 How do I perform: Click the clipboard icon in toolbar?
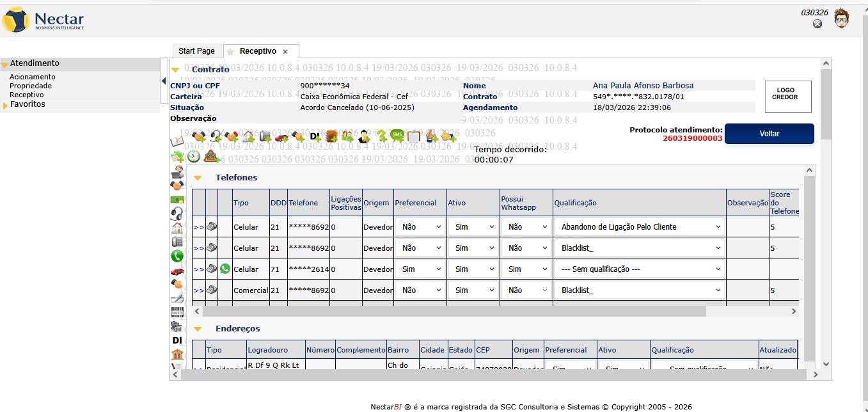414,136
